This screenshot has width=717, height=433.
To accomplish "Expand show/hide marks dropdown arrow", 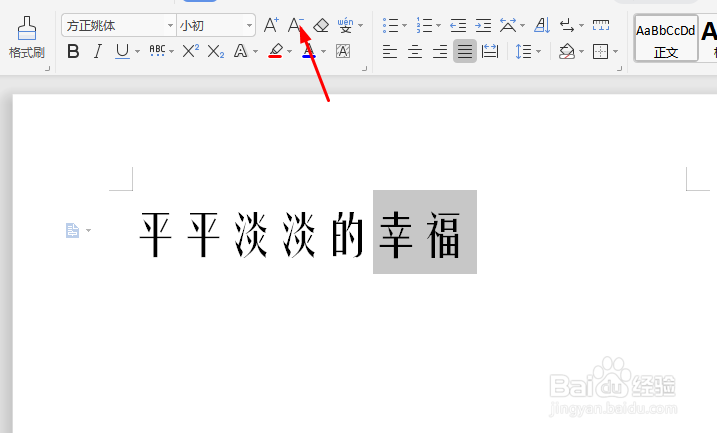I will [581, 25].
